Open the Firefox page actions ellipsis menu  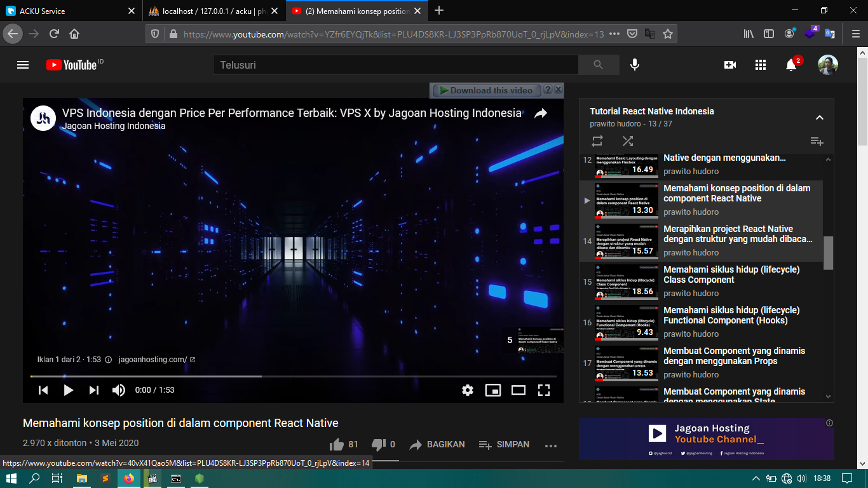click(614, 34)
